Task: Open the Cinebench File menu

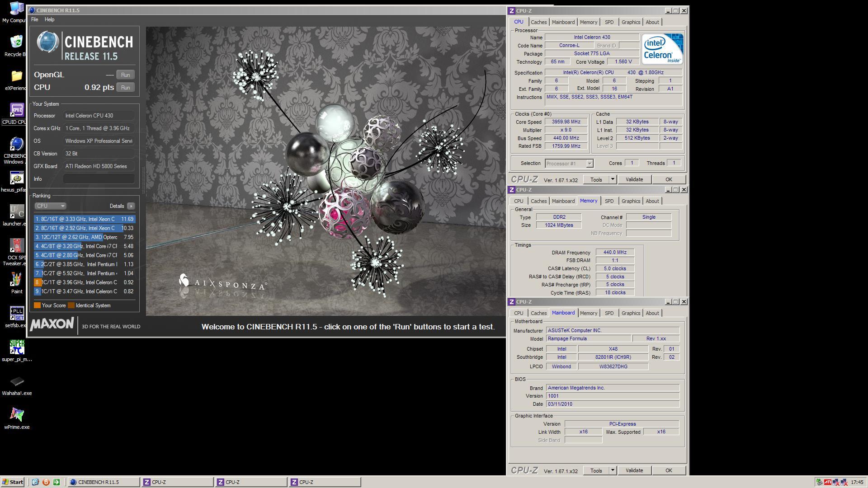Action: click(34, 19)
